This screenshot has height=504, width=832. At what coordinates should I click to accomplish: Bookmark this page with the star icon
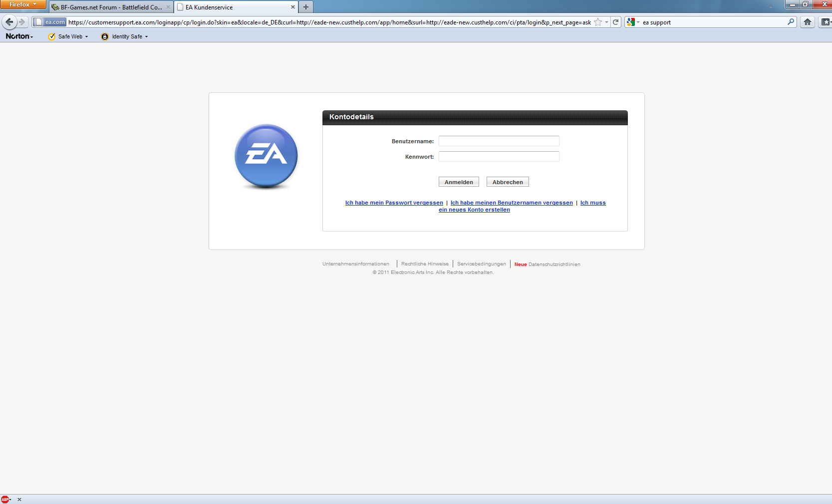pos(598,22)
